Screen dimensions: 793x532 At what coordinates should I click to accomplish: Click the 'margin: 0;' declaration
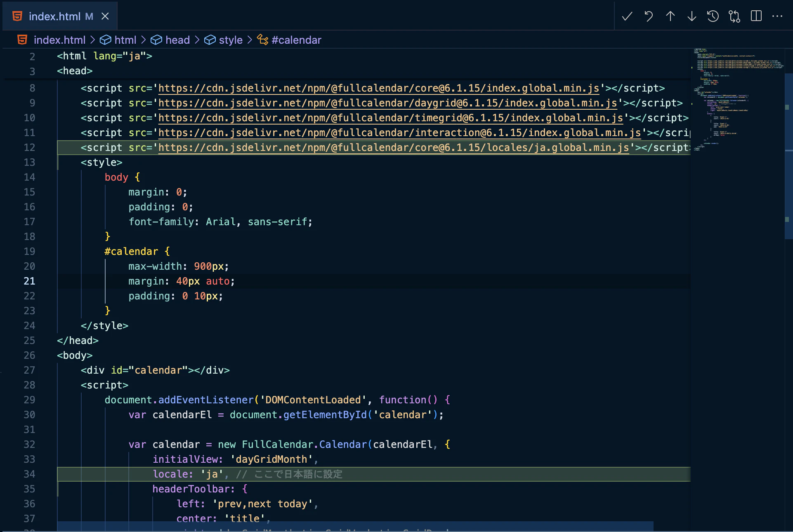(x=158, y=192)
